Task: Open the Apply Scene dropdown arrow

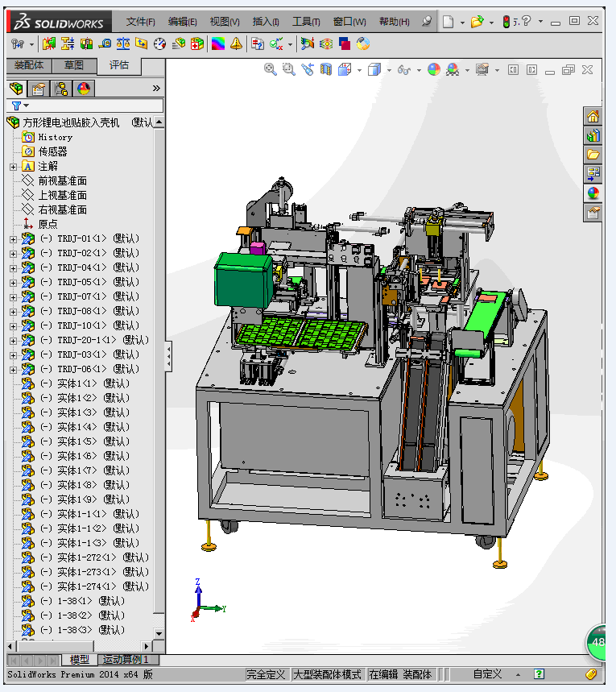Action: click(467, 70)
